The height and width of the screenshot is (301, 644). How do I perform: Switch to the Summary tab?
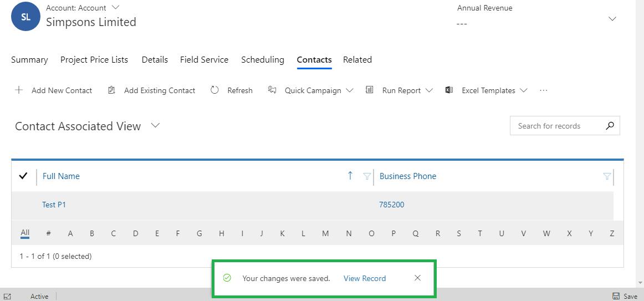(29, 59)
